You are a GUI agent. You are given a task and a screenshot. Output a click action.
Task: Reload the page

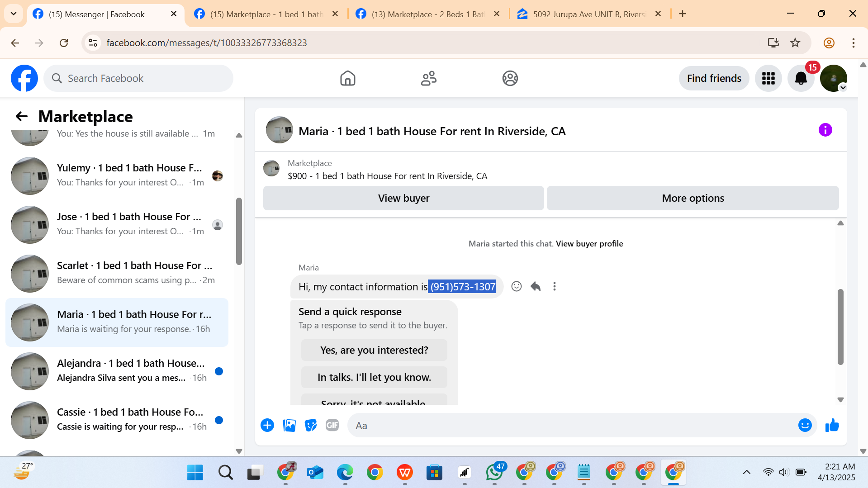(x=64, y=43)
